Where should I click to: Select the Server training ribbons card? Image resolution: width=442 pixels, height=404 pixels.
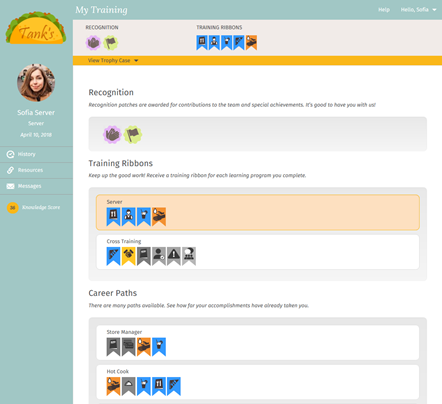258,212
